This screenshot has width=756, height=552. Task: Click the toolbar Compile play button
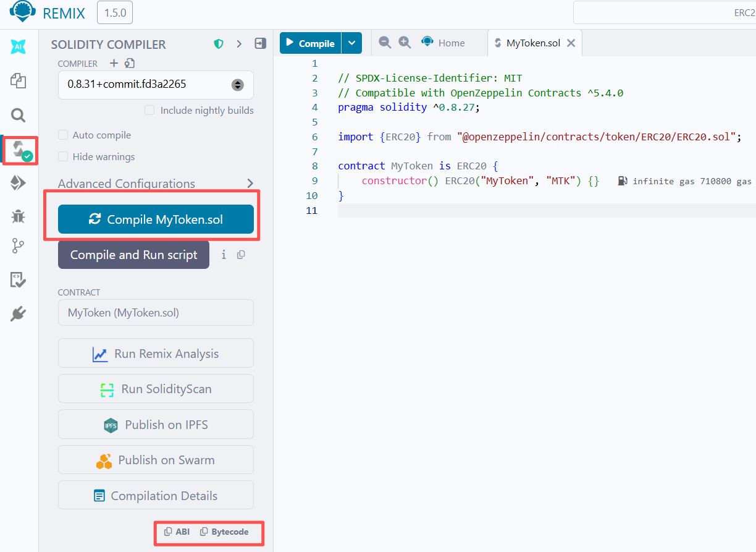click(311, 43)
